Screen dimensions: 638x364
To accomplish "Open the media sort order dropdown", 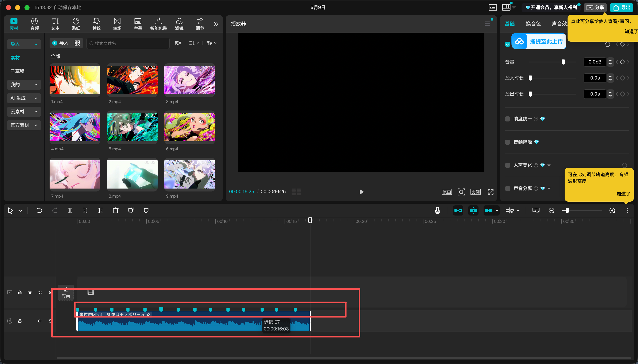I will pos(194,43).
